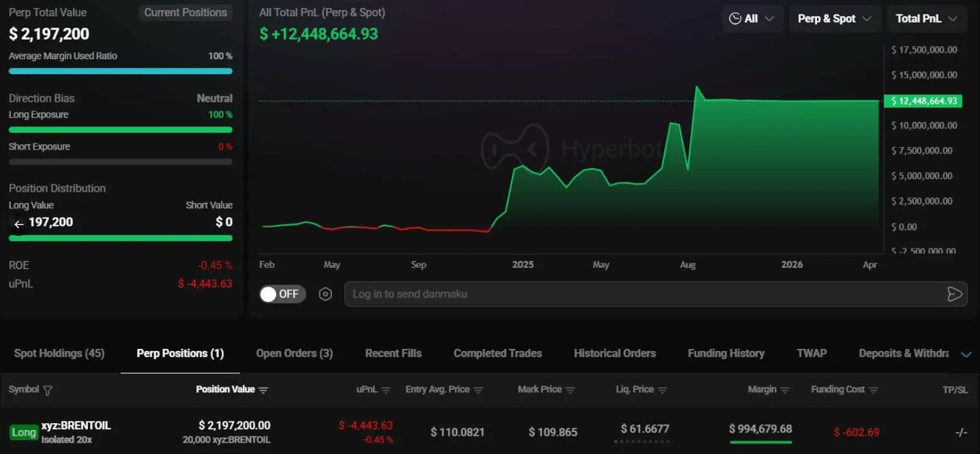
Task: Click the Perp Total Value $ 2,197,200 amount
Action: 49,34
